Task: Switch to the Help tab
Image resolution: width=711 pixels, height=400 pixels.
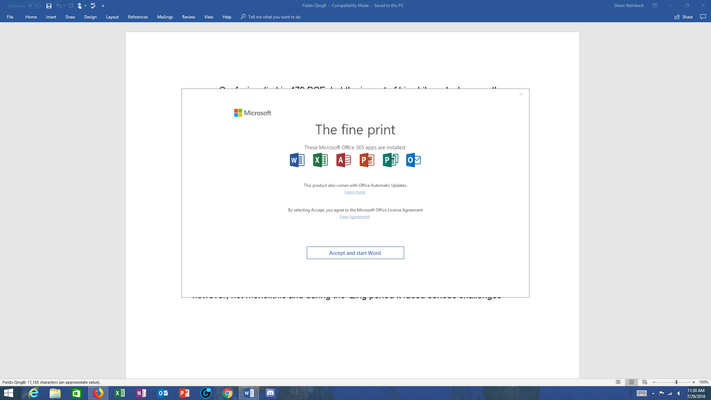Action: pyautogui.click(x=227, y=17)
